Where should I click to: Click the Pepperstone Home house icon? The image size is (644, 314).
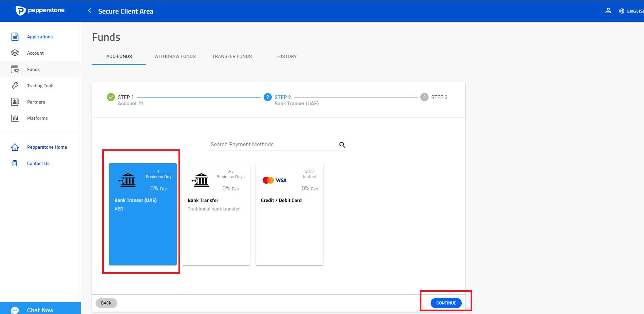(x=15, y=147)
